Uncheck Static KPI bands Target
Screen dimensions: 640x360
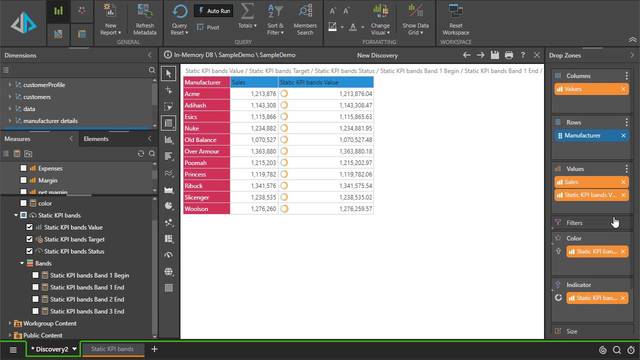pyautogui.click(x=29, y=239)
